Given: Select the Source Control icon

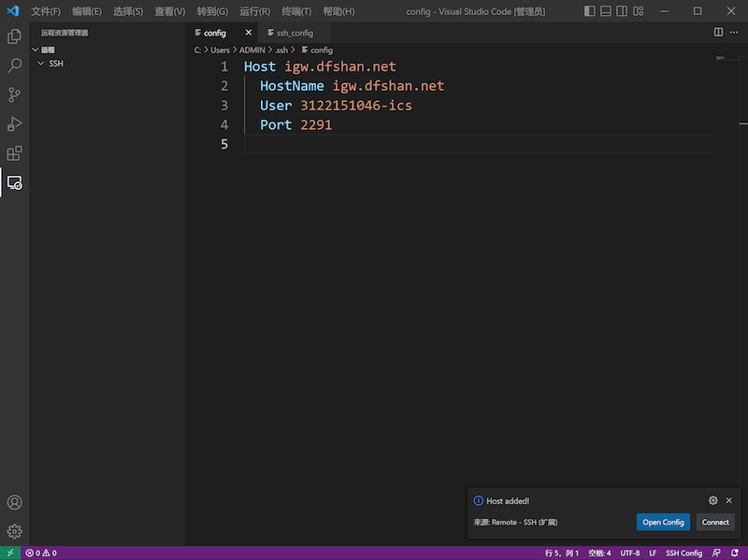Looking at the screenshot, I should (13, 94).
